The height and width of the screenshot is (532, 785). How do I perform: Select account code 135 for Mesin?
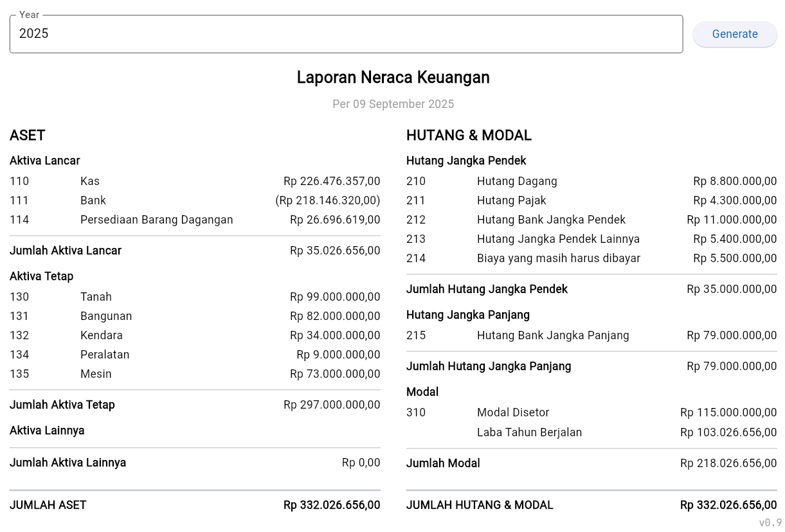coord(19,374)
